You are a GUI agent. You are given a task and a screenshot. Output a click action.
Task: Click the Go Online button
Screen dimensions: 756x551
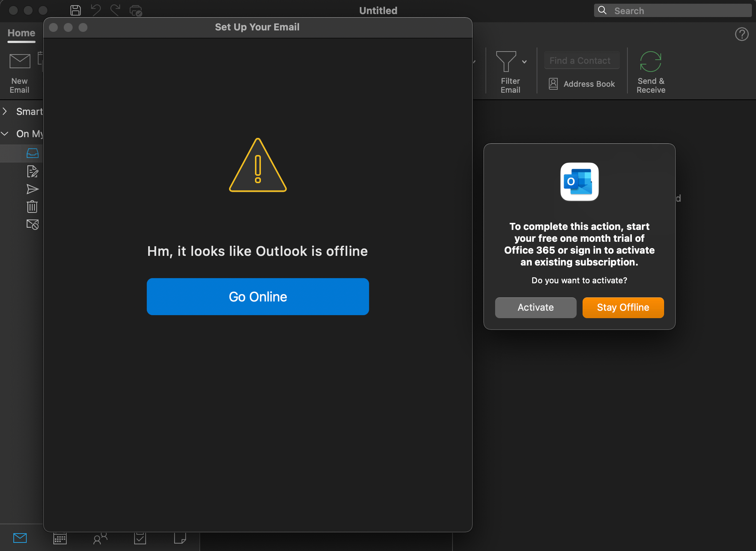[258, 297]
